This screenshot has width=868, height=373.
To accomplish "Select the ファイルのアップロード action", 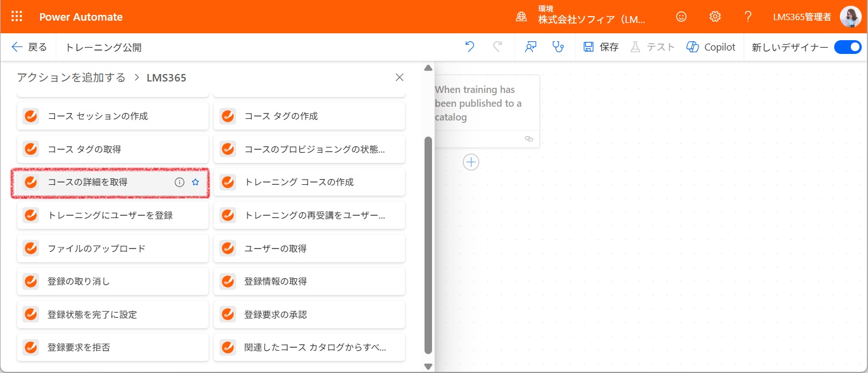I will click(x=113, y=248).
